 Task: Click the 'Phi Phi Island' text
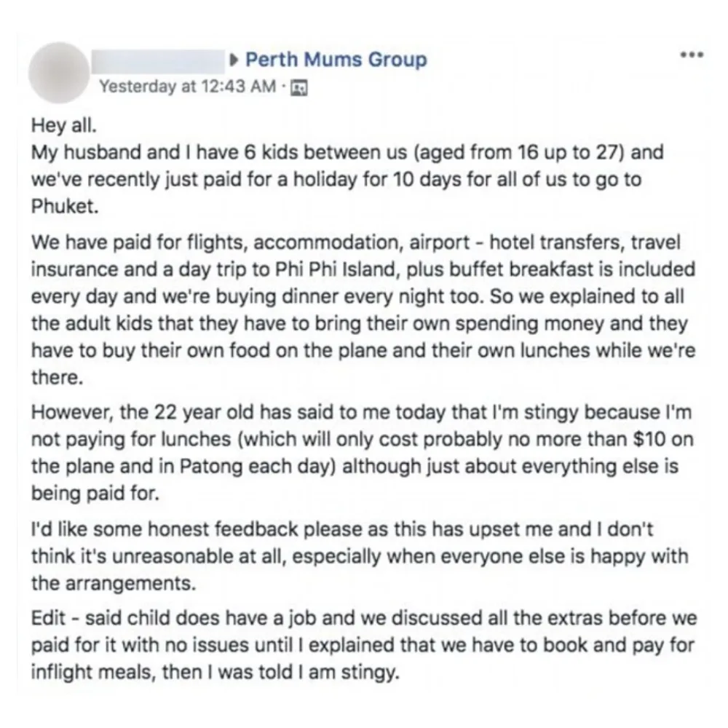point(338,269)
